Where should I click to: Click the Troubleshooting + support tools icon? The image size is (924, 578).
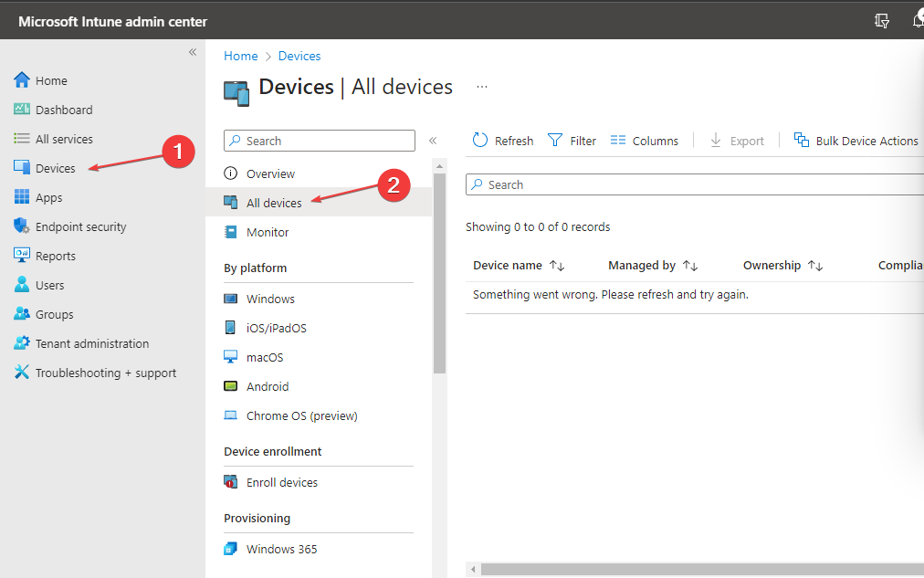(x=22, y=372)
